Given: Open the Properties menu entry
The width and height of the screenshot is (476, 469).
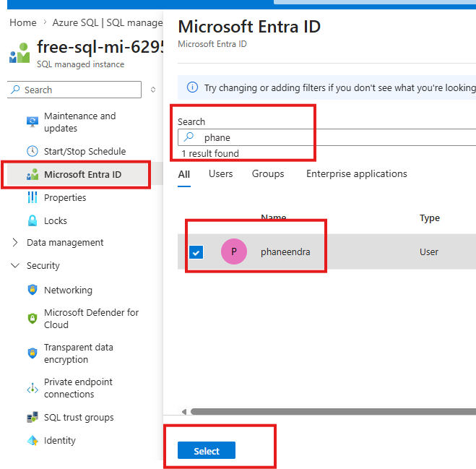Looking at the screenshot, I should 65,198.
